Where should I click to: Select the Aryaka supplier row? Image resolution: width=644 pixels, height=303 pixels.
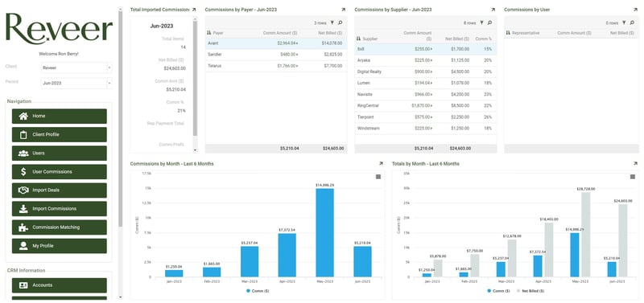(x=426, y=60)
